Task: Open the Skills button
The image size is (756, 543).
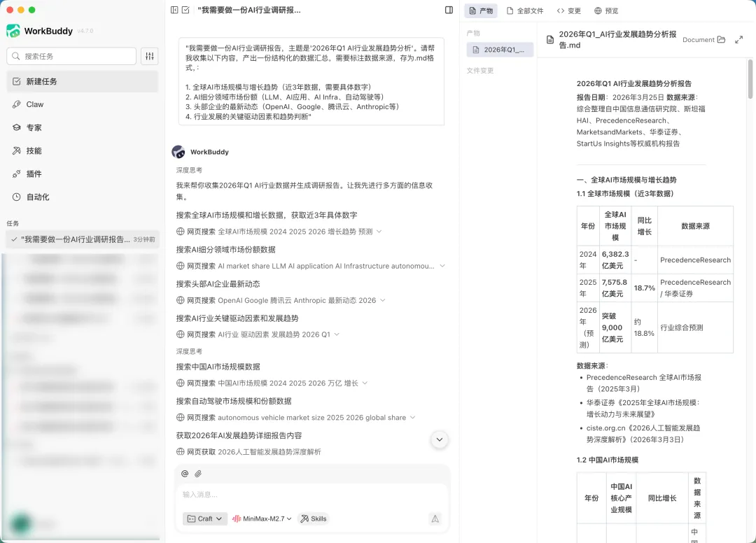Action: [314, 519]
